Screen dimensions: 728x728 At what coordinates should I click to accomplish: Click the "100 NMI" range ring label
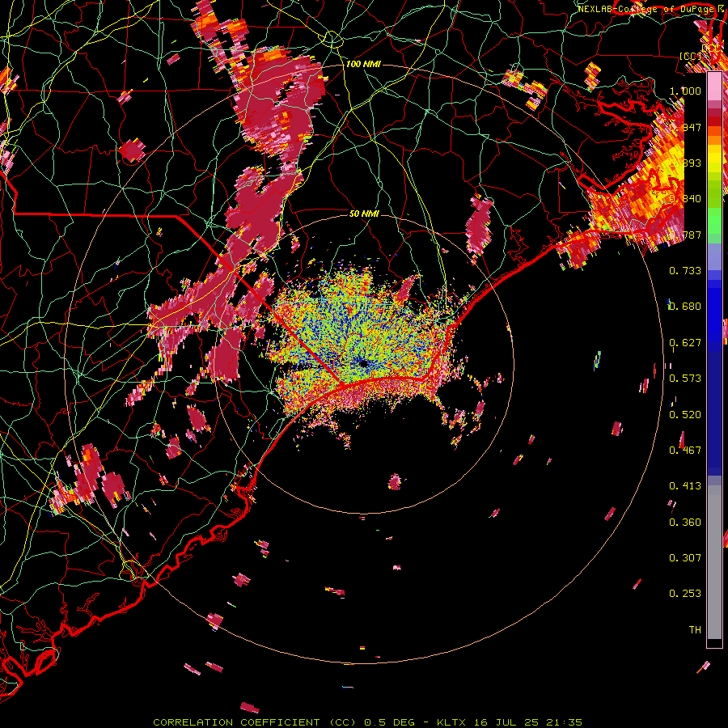point(363,64)
